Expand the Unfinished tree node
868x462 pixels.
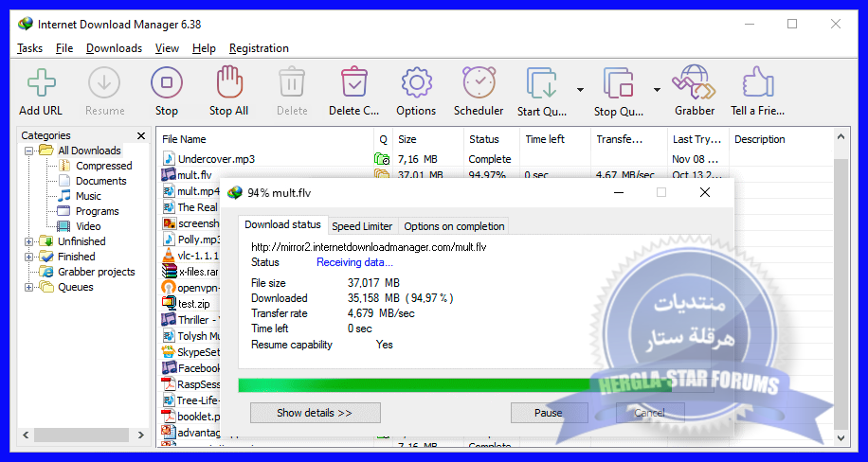29,241
